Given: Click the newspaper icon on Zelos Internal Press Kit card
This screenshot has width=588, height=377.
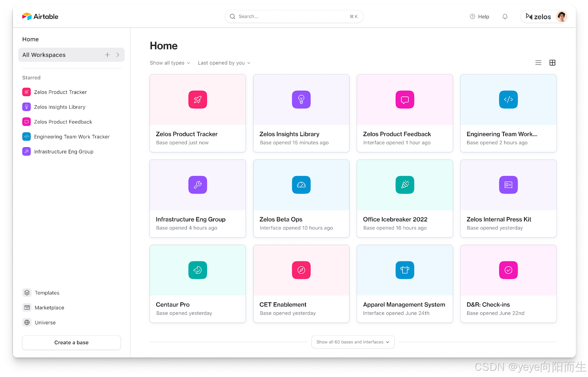Looking at the screenshot, I should tap(509, 185).
